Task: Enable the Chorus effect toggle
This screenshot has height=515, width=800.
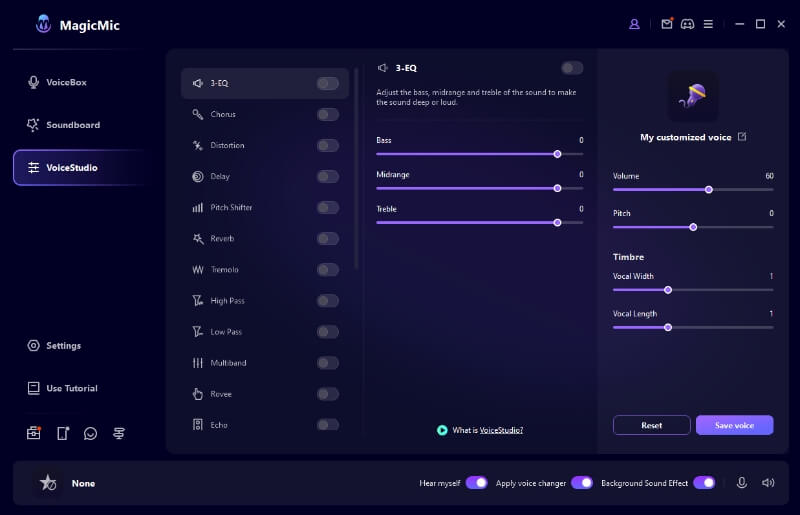Action: tap(327, 115)
